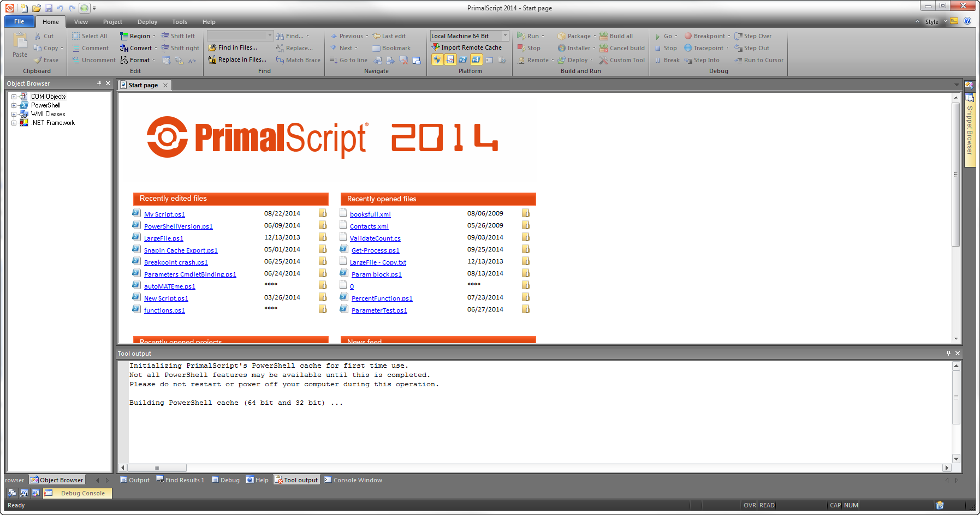Close the Start page document tab
Image resolution: width=980 pixels, height=515 pixels.
(165, 85)
